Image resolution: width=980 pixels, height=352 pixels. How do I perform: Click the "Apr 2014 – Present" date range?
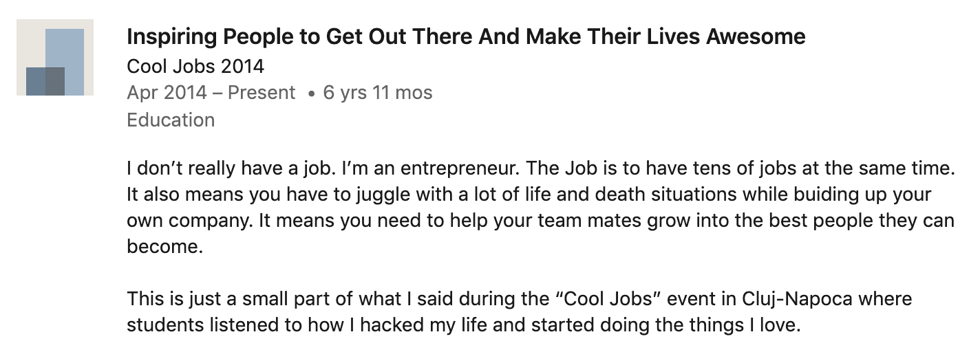(x=211, y=92)
